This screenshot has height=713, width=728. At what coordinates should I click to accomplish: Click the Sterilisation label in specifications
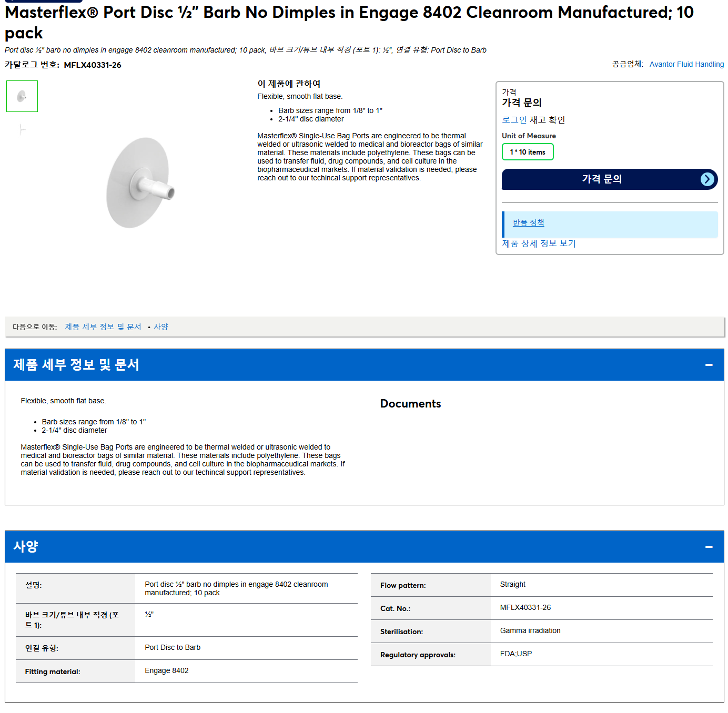[x=401, y=631]
